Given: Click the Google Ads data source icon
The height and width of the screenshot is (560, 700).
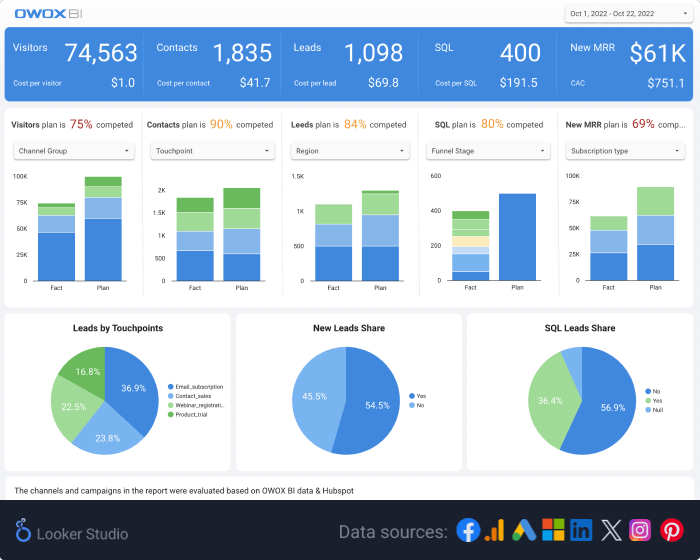Looking at the screenshot, I should coord(524,530).
